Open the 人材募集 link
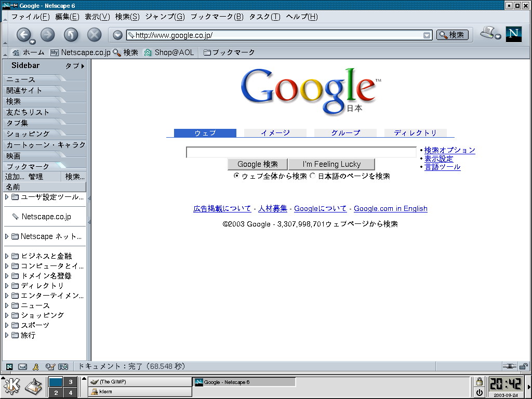Viewport: 532px width, 399px height. (x=272, y=208)
